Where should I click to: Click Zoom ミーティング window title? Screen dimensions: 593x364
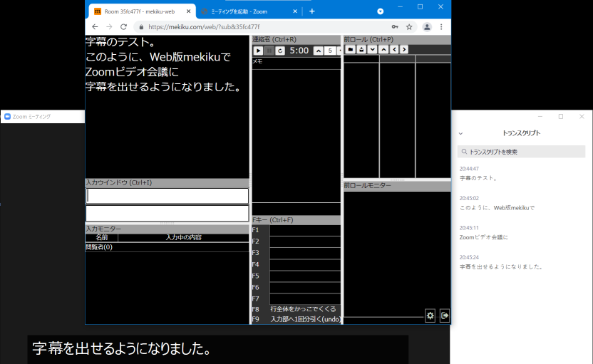coord(31,117)
